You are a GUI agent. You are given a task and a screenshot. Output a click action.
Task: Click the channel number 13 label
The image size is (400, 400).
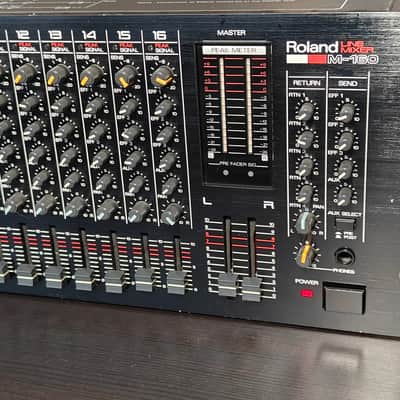[55, 34]
